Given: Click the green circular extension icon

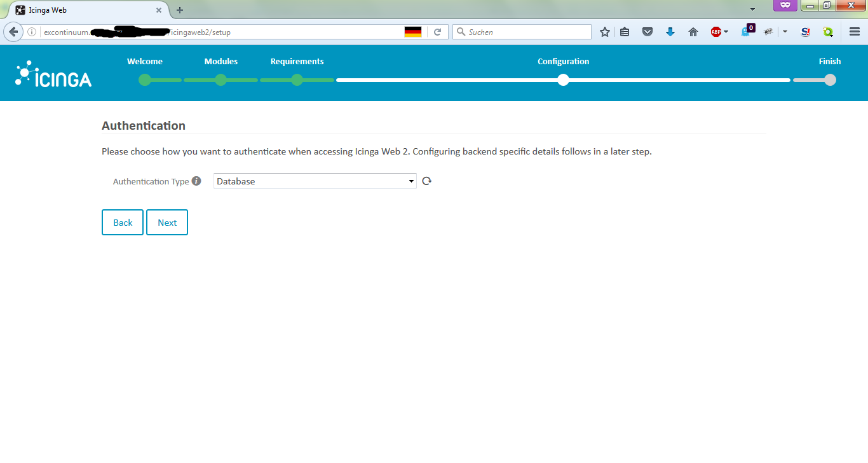Looking at the screenshot, I should [827, 32].
